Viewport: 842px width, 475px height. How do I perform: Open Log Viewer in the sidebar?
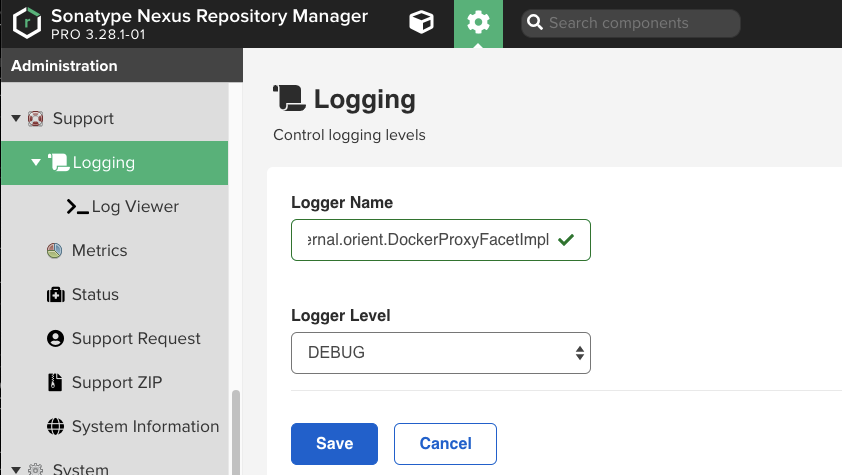pos(135,207)
